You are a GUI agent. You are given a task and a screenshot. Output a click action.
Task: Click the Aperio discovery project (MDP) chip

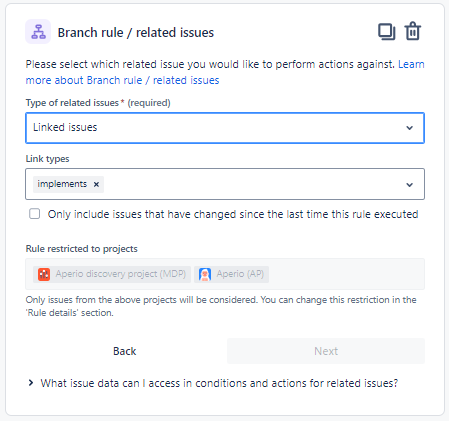(112, 274)
